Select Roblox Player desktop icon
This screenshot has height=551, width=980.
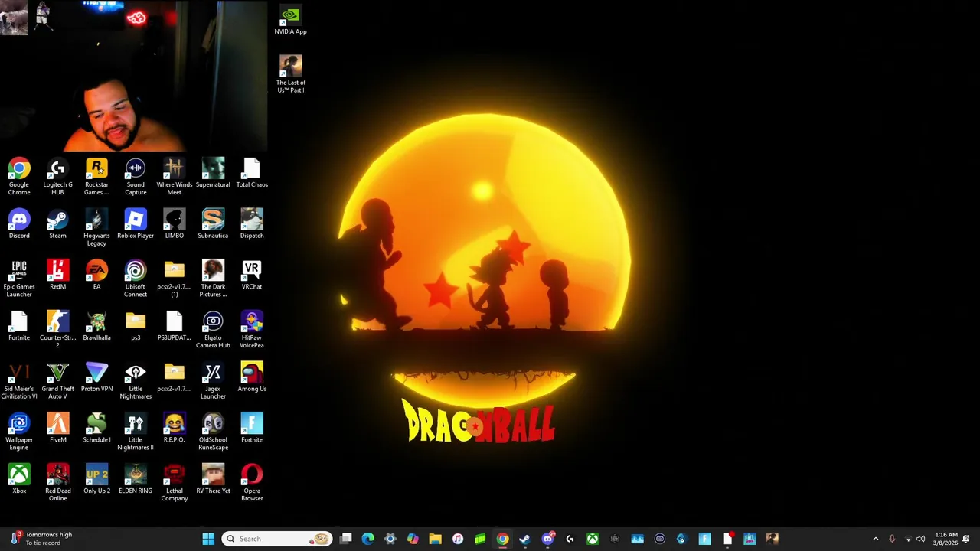[136, 224]
